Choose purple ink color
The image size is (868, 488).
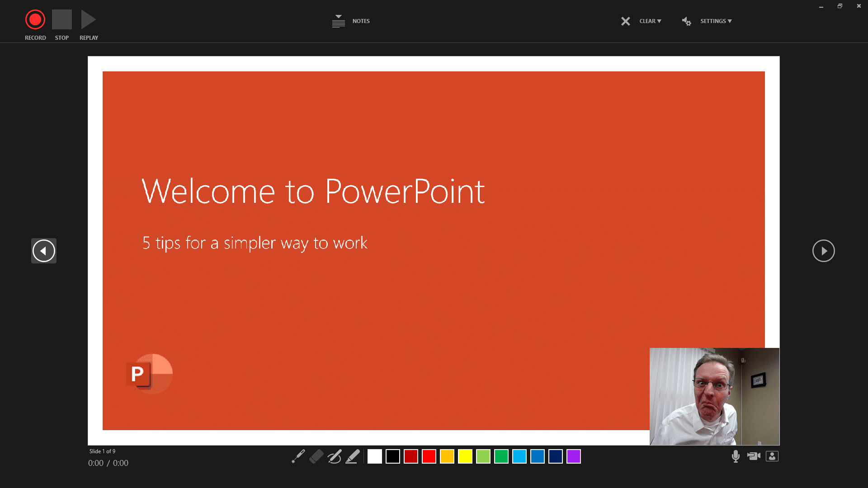(x=574, y=456)
